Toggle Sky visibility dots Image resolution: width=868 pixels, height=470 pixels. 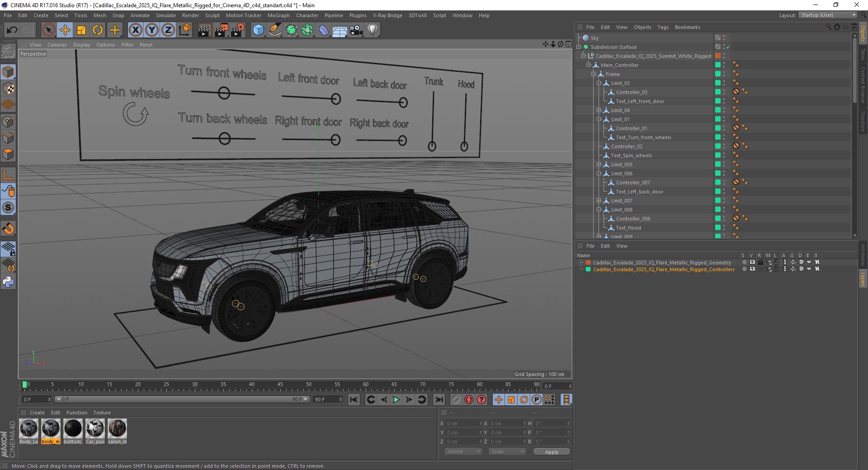(724, 38)
